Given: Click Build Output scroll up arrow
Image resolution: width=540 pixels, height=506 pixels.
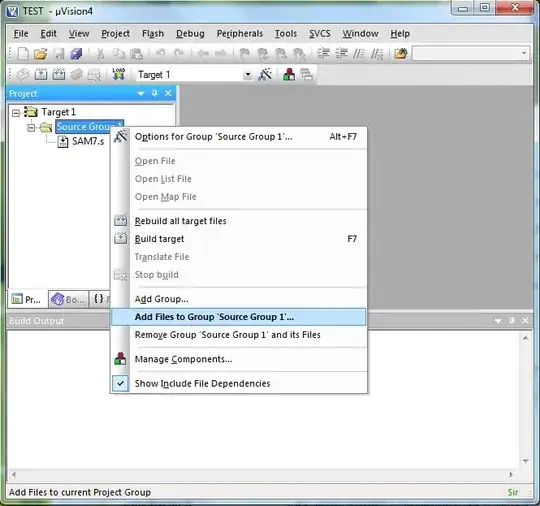Looking at the screenshot, I should coord(525,338).
